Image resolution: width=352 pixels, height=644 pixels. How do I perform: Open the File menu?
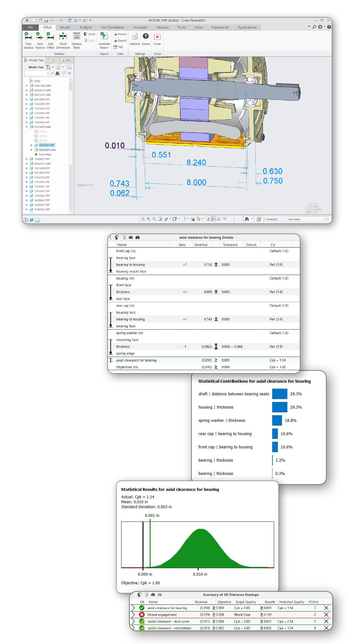(30, 27)
